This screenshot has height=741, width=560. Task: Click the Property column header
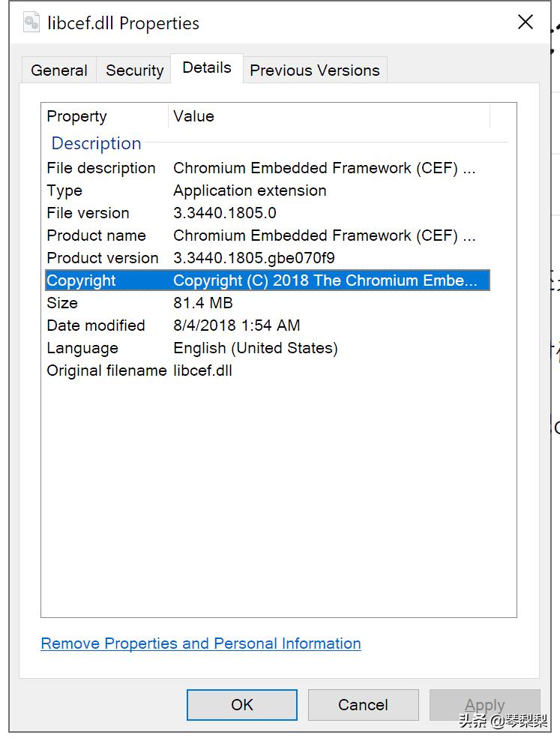coord(104,116)
